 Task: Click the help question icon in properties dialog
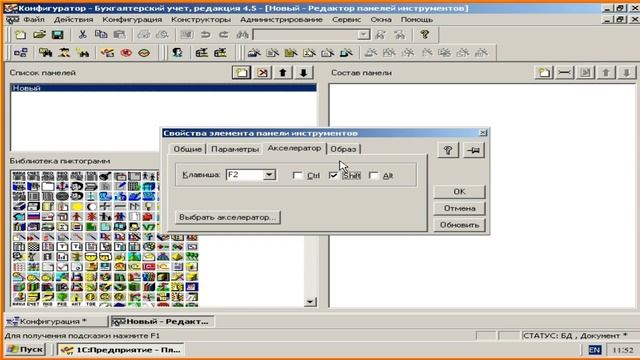click(448, 150)
